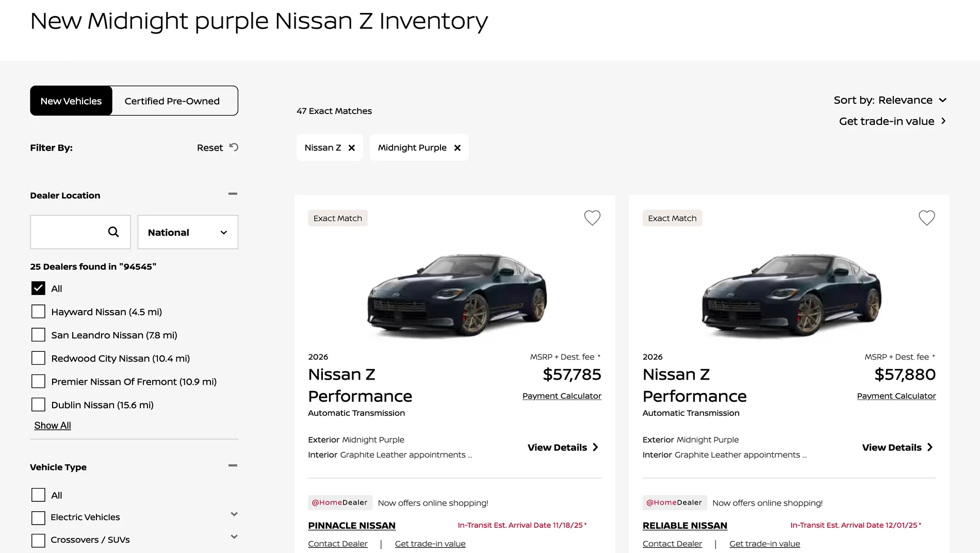Click Contact Dealer under Reliable Nissan
980x553 pixels.
[x=672, y=544]
